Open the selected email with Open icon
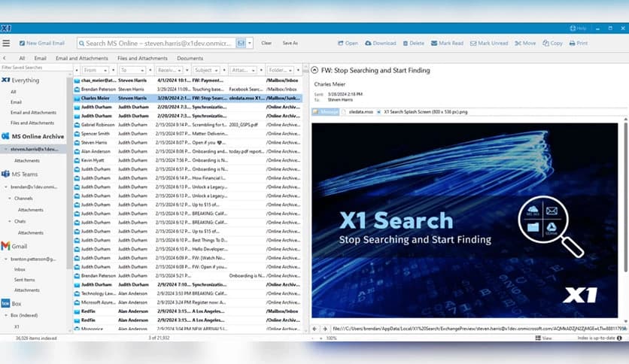This screenshot has width=629, height=364. pyautogui.click(x=348, y=44)
